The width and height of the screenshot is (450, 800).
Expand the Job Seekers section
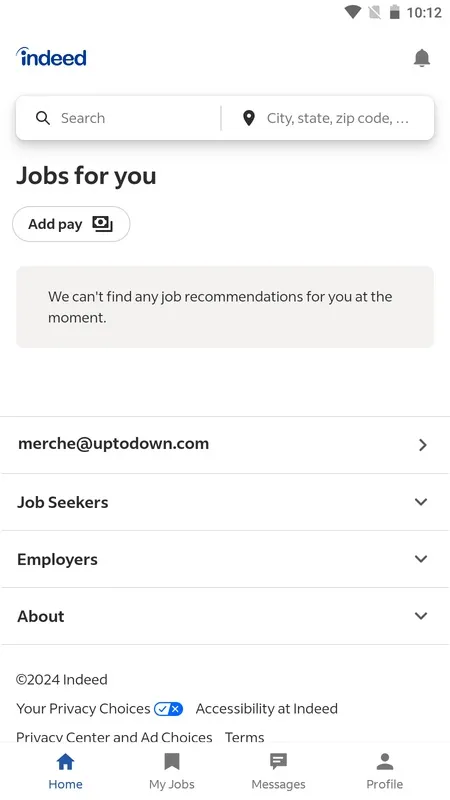225,502
